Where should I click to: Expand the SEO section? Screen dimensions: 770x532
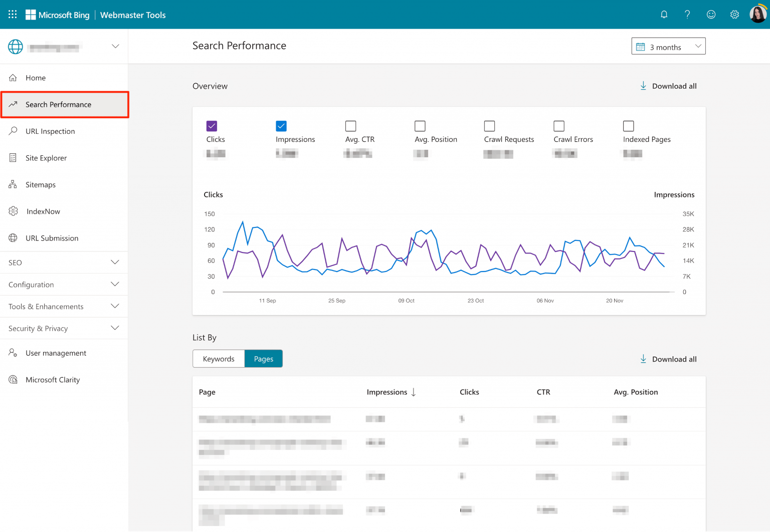[x=64, y=262]
